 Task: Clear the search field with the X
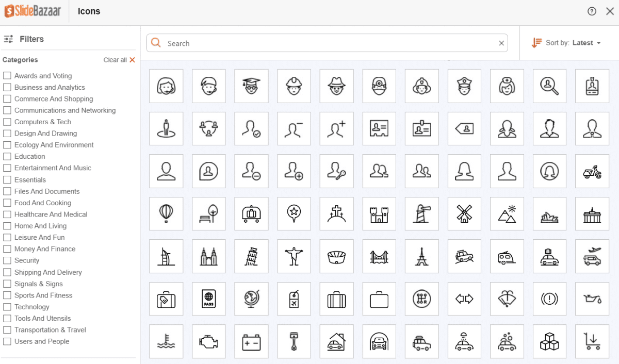[501, 43]
